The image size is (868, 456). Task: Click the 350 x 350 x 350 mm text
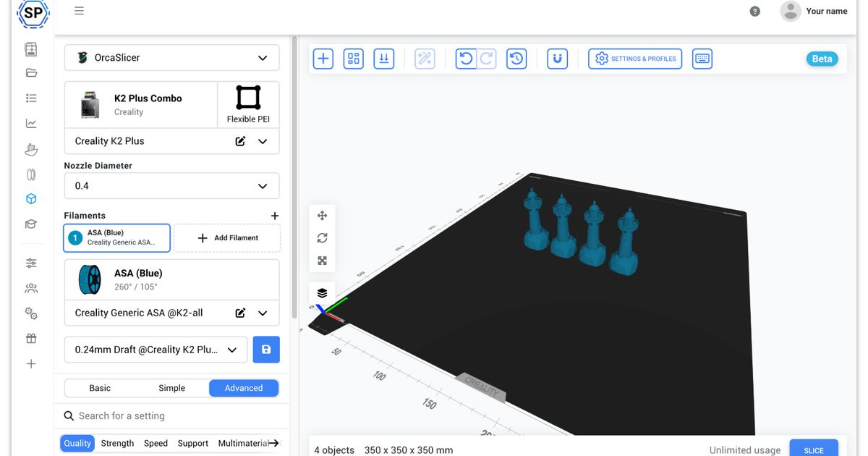tap(409, 449)
